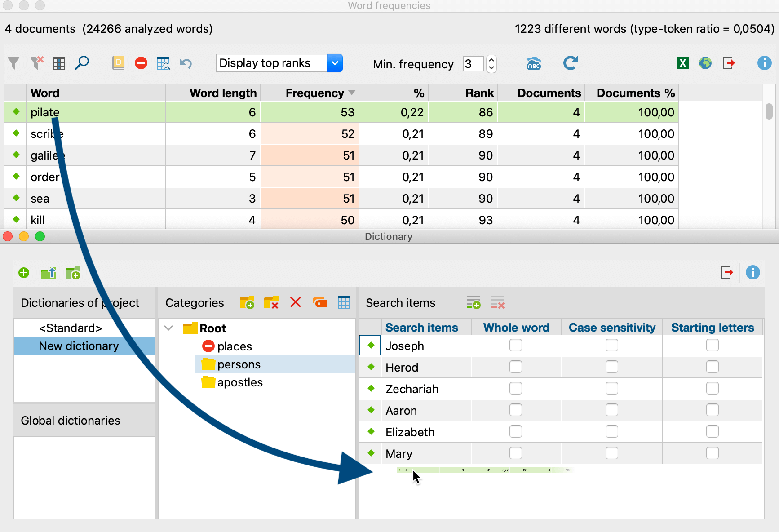
Task: Click the red stop list icon
Action: tap(141, 63)
